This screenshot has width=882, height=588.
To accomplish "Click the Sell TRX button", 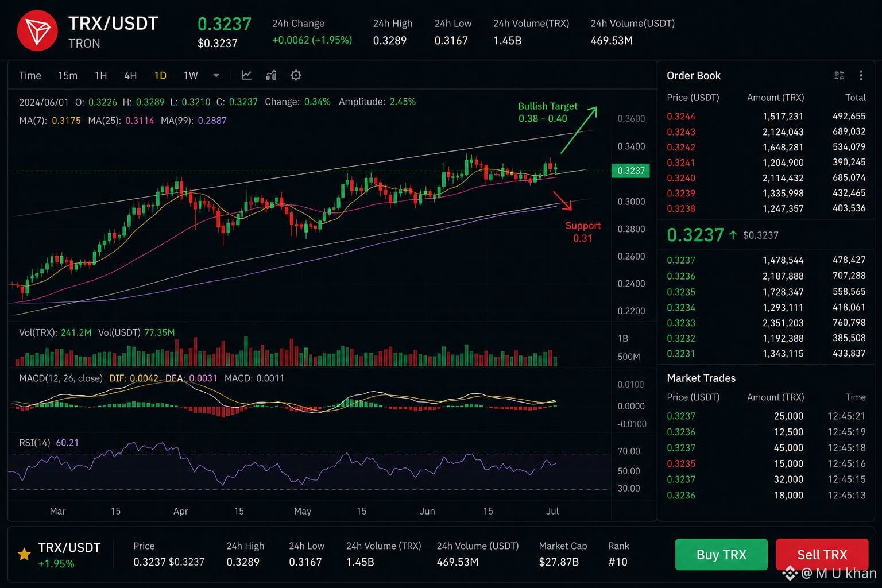I will [822, 554].
